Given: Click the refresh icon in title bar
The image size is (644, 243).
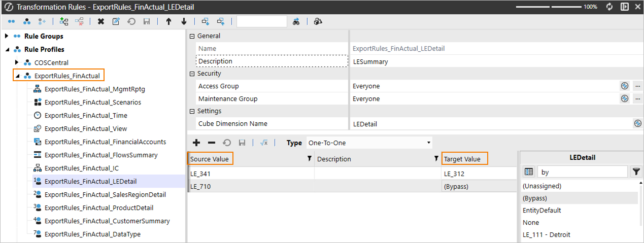Looking at the screenshot, I should (609, 7).
